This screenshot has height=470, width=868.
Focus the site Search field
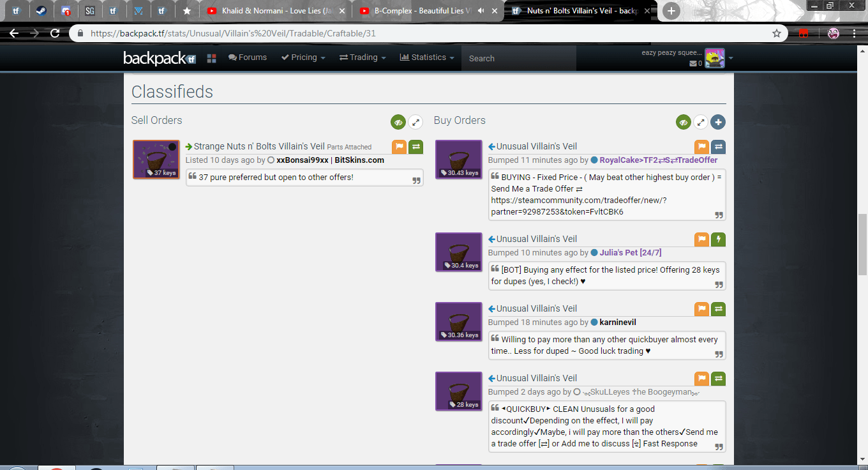click(x=518, y=58)
